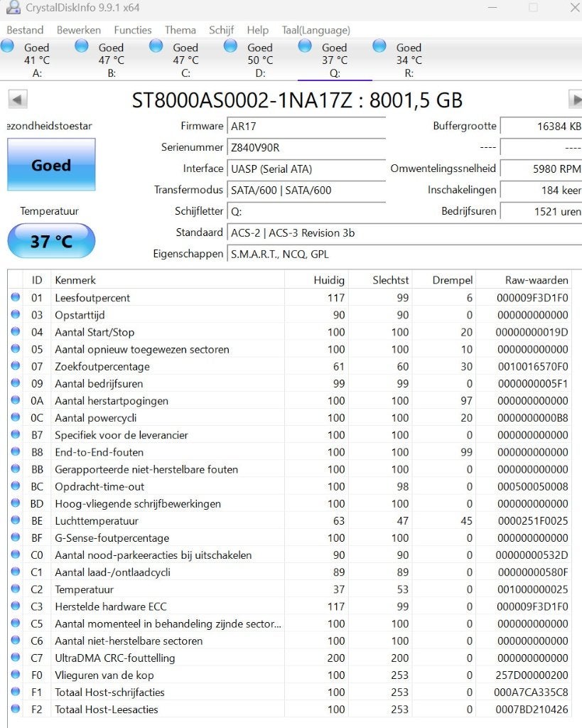Click the Standaard field ACS-2
This screenshot has height=728, width=582.
coord(404,233)
